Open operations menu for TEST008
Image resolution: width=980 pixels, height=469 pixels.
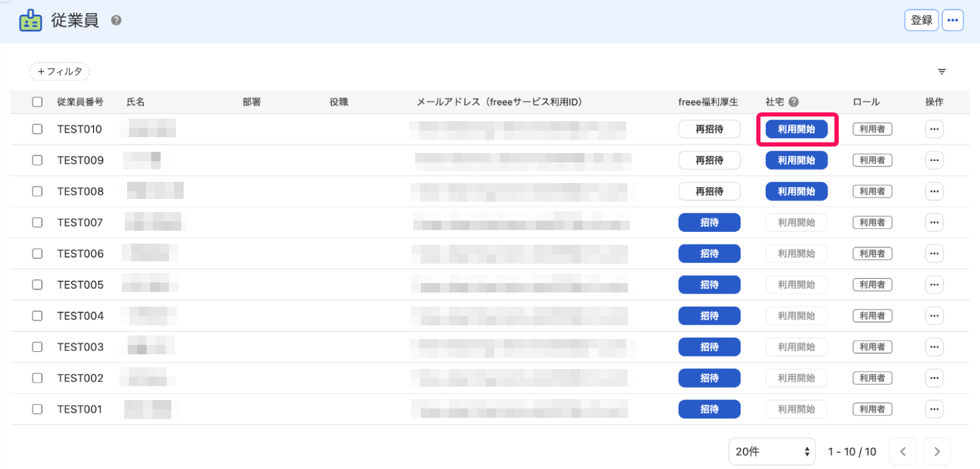[934, 191]
